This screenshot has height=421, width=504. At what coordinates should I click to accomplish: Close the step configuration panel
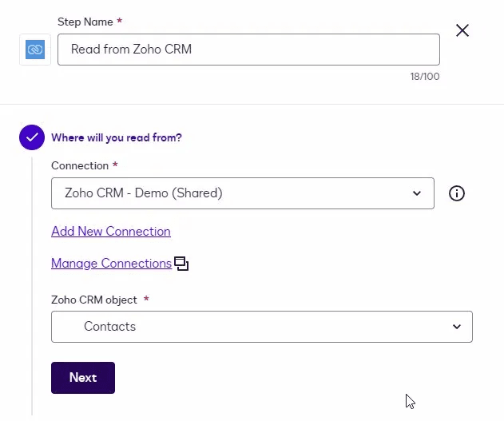pos(462,30)
